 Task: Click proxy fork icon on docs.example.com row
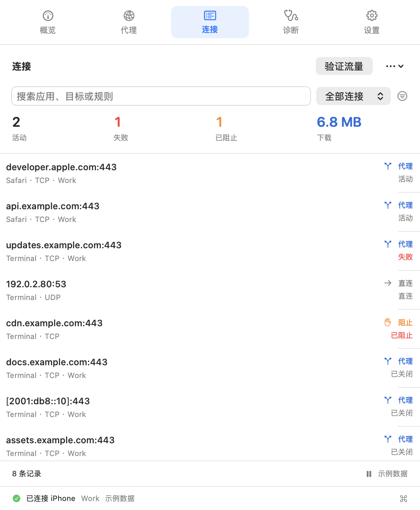point(388,361)
